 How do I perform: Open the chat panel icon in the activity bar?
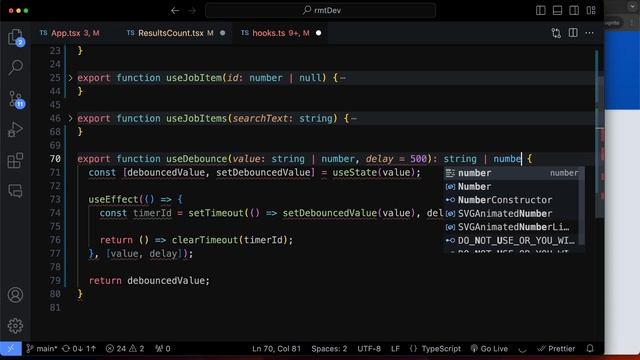(15, 191)
